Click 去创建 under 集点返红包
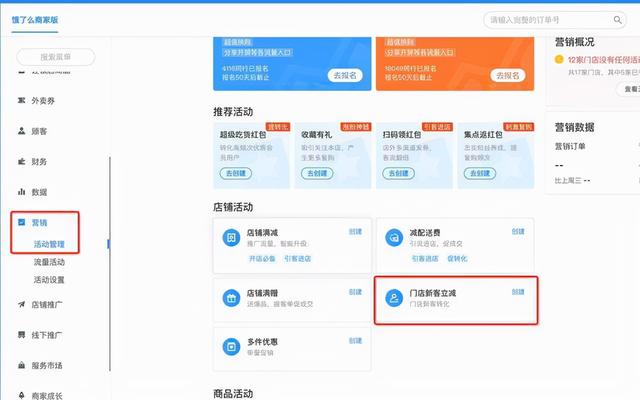This screenshot has width=640, height=400. [480, 173]
